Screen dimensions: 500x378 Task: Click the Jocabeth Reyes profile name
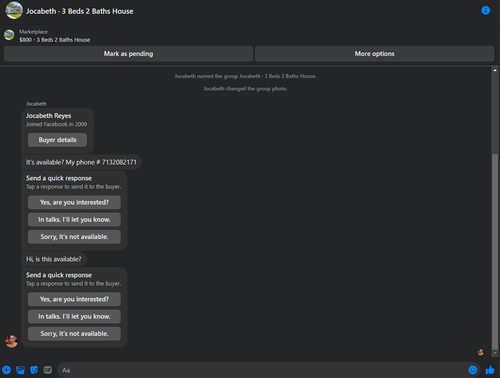click(49, 116)
